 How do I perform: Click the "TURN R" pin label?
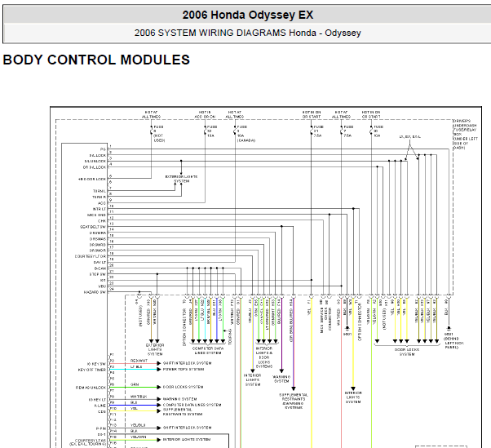(x=99, y=197)
